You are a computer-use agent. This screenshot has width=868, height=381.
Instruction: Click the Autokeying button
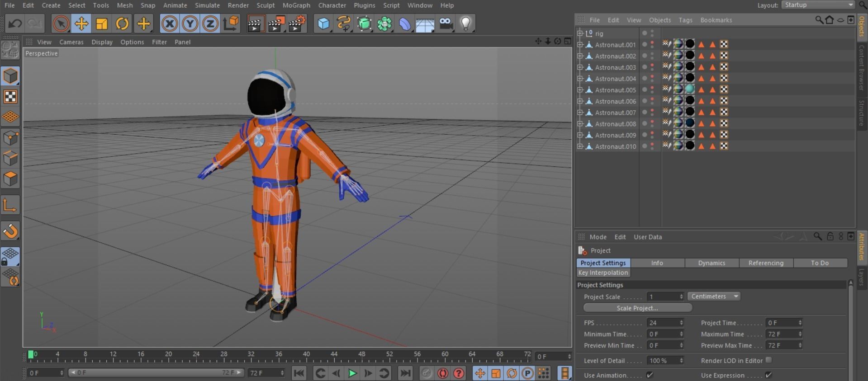pyautogui.click(x=443, y=373)
